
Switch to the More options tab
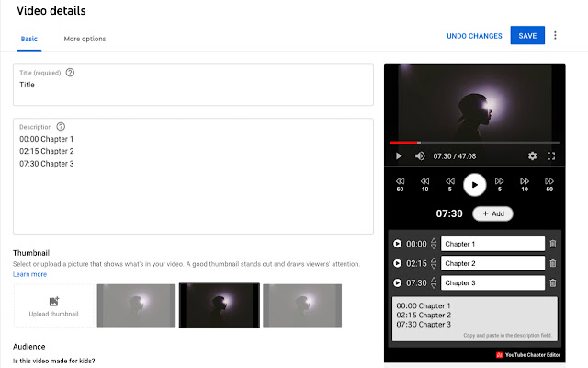point(85,39)
